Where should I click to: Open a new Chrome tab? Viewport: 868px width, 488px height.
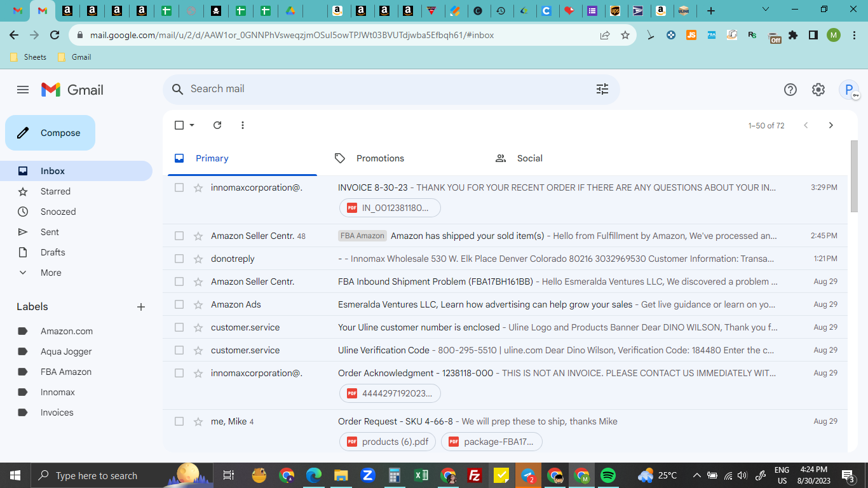tap(711, 11)
